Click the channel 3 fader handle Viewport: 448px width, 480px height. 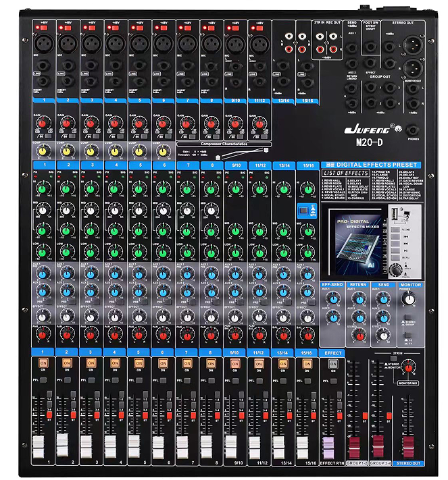click(86, 446)
